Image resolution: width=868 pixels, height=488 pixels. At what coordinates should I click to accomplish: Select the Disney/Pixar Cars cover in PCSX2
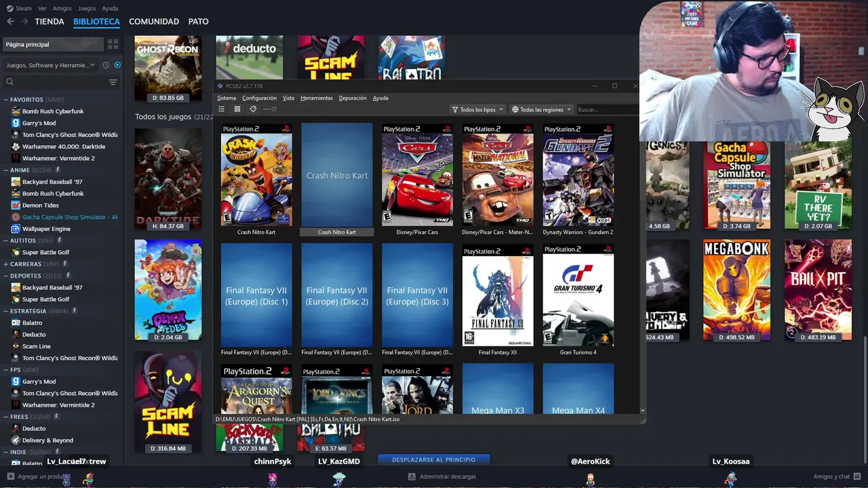point(417,175)
